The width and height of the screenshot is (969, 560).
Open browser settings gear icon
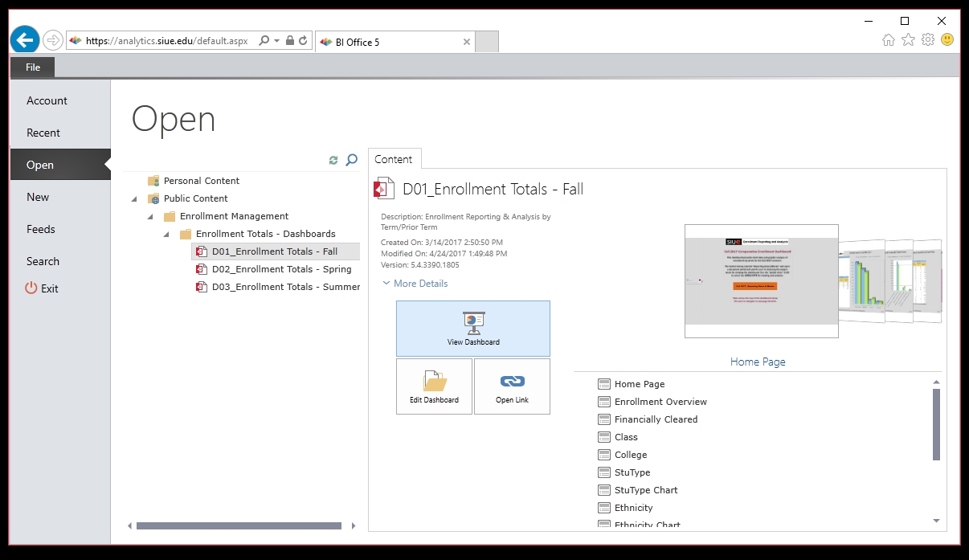(x=928, y=39)
